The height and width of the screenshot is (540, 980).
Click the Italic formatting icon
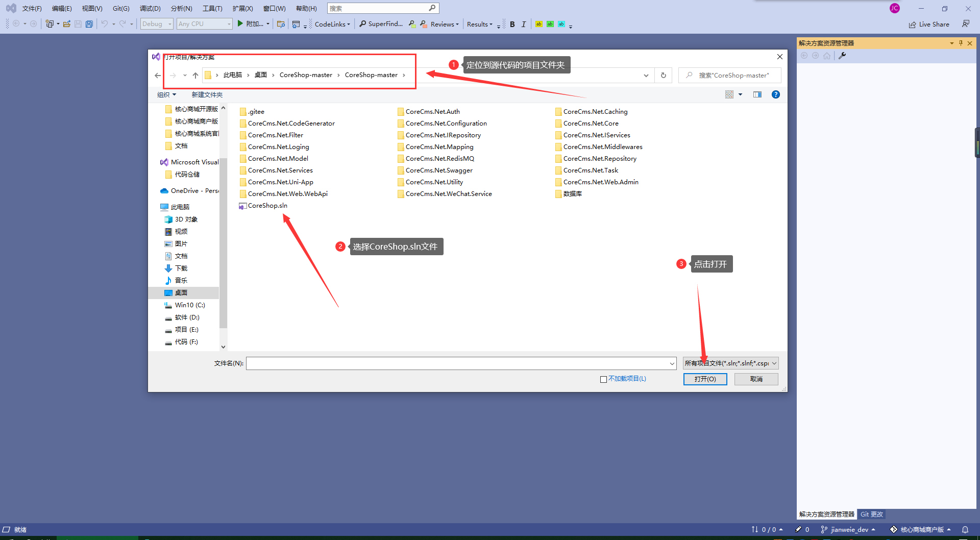point(523,24)
